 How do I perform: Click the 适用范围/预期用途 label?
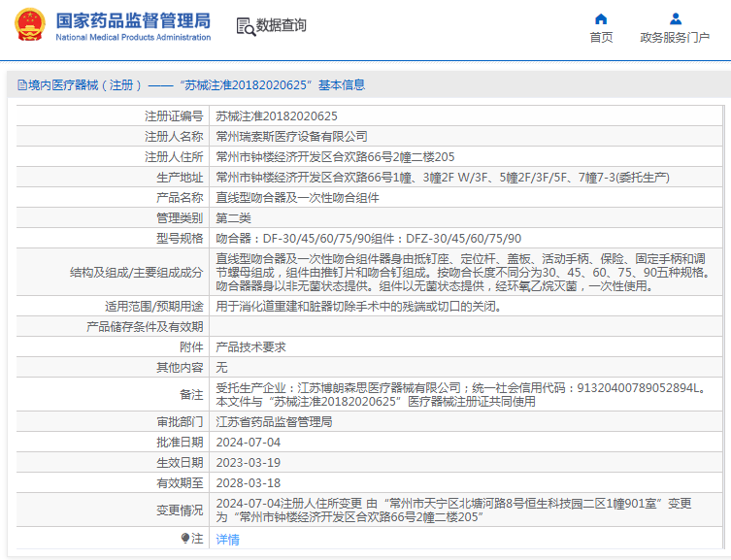pos(153,307)
